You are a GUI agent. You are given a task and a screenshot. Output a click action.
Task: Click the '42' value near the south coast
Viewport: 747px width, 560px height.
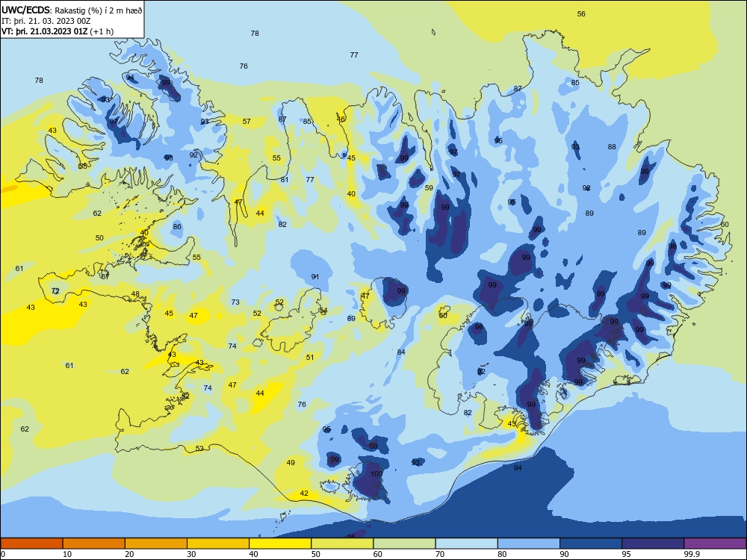[x=304, y=494]
